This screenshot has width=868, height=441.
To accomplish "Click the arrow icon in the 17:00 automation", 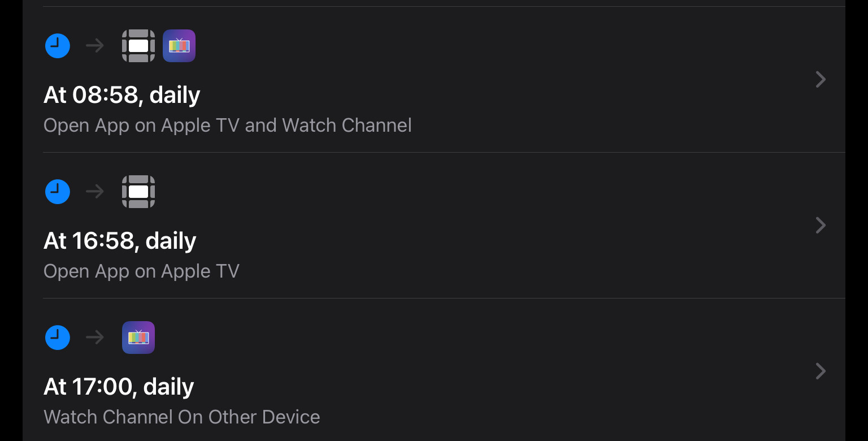I will (x=95, y=338).
